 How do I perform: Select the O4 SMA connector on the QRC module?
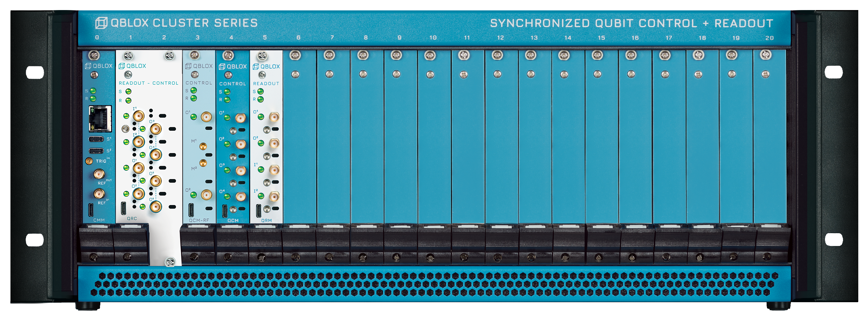click(x=156, y=155)
